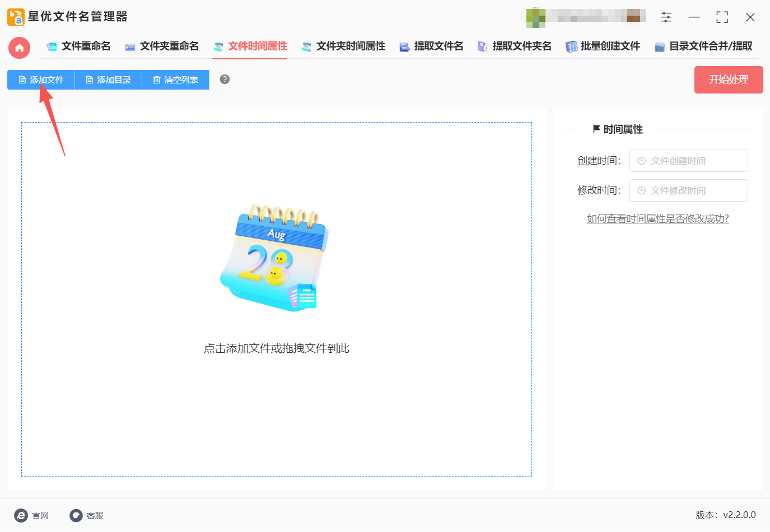The height and width of the screenshot is (532, 770).
Task: Click the 开始处理 button
Action: point(728,80)
